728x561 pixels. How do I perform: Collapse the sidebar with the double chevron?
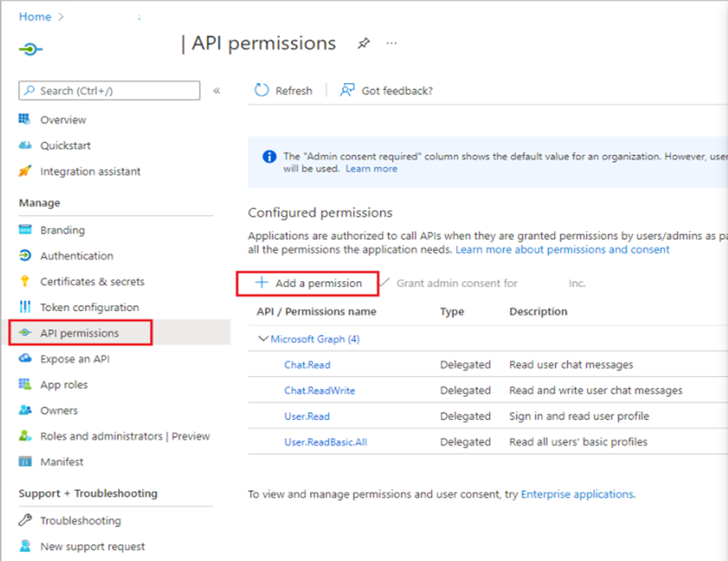click(217, 91)
